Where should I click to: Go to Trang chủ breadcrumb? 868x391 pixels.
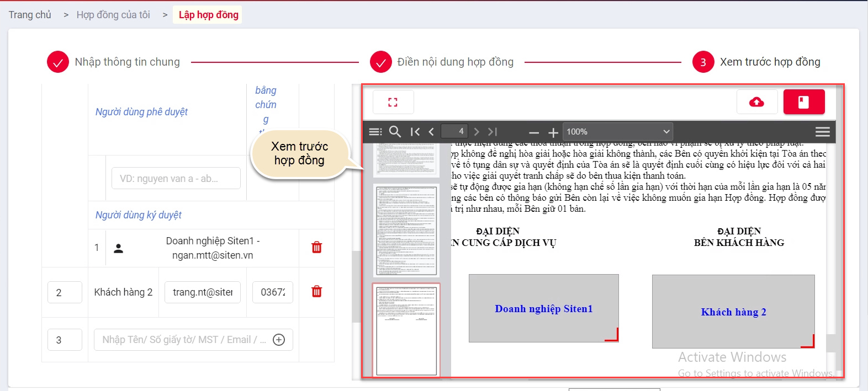click(x=30, y=15)
